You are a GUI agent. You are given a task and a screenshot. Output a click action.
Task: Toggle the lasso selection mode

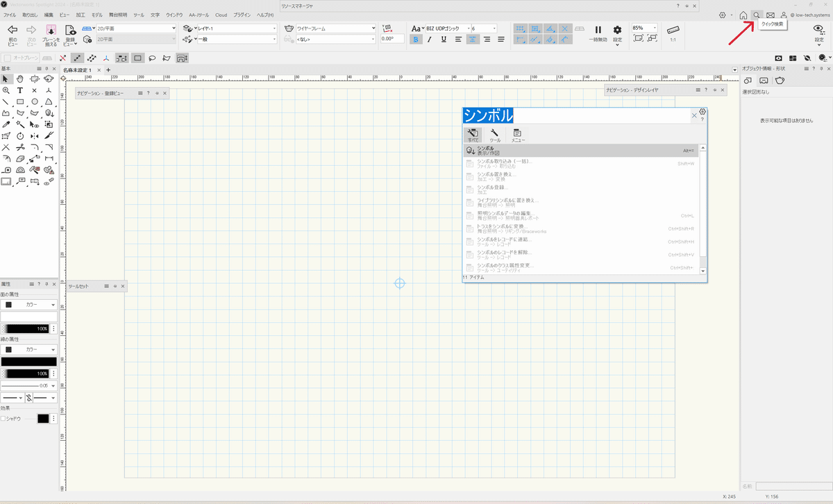click(x=152, y=58)
